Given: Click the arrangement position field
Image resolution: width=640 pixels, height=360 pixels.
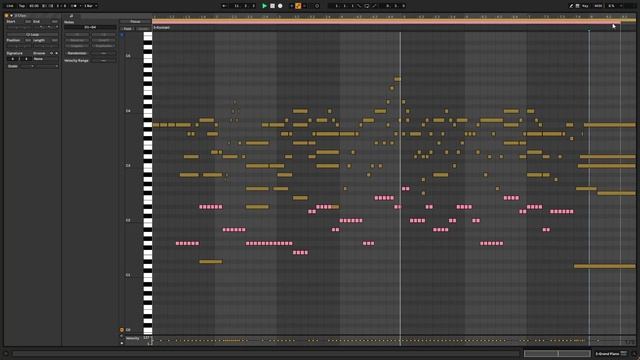Looking at the screenshot, I should click(x=244, y=6).
